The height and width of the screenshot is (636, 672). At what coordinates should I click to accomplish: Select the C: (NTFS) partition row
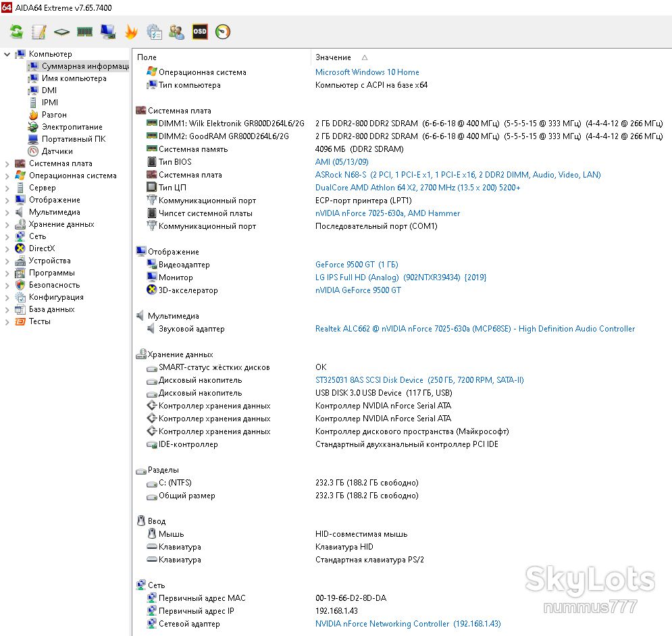[x=402, y=483]
